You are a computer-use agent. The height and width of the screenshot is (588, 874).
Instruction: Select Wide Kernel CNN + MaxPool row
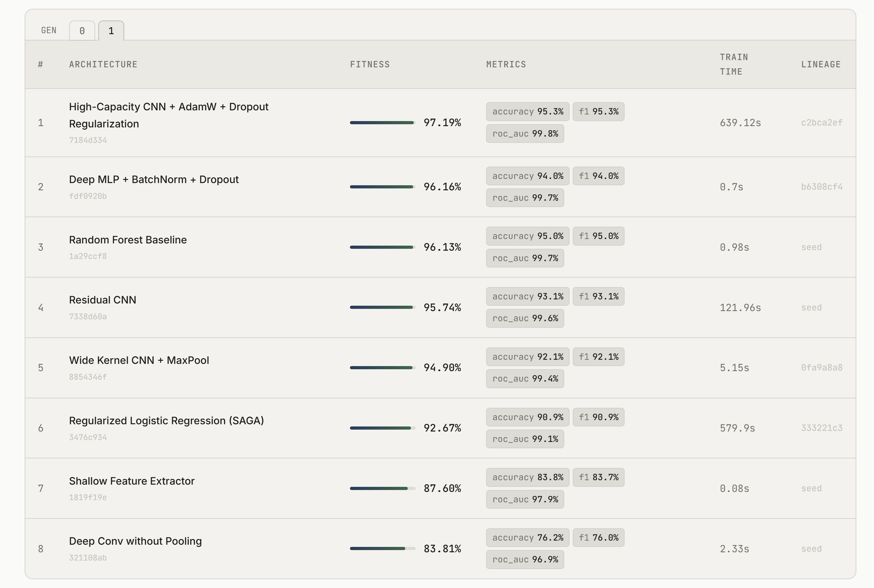click(x=139, y=360)
